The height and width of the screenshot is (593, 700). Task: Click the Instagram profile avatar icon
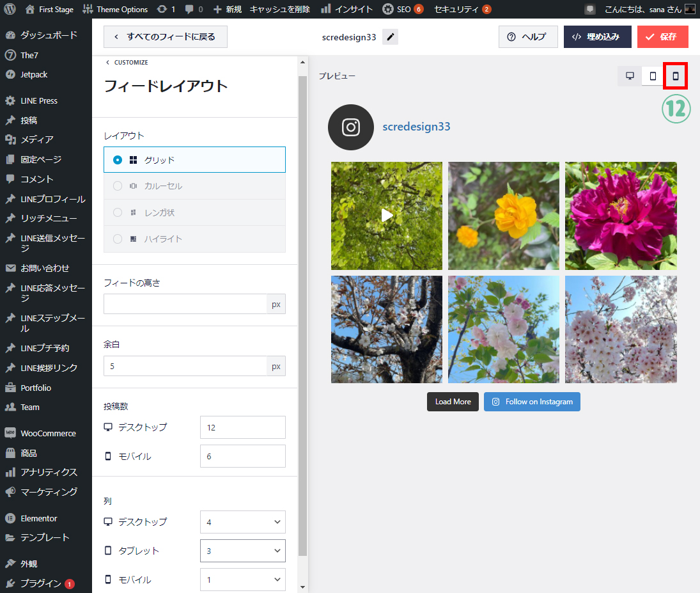tap(350, 127)
